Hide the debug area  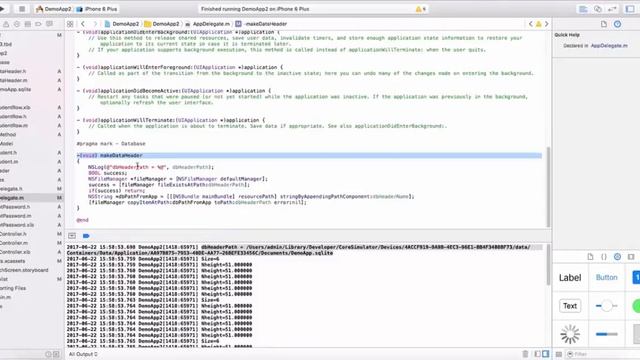[72, 236]
